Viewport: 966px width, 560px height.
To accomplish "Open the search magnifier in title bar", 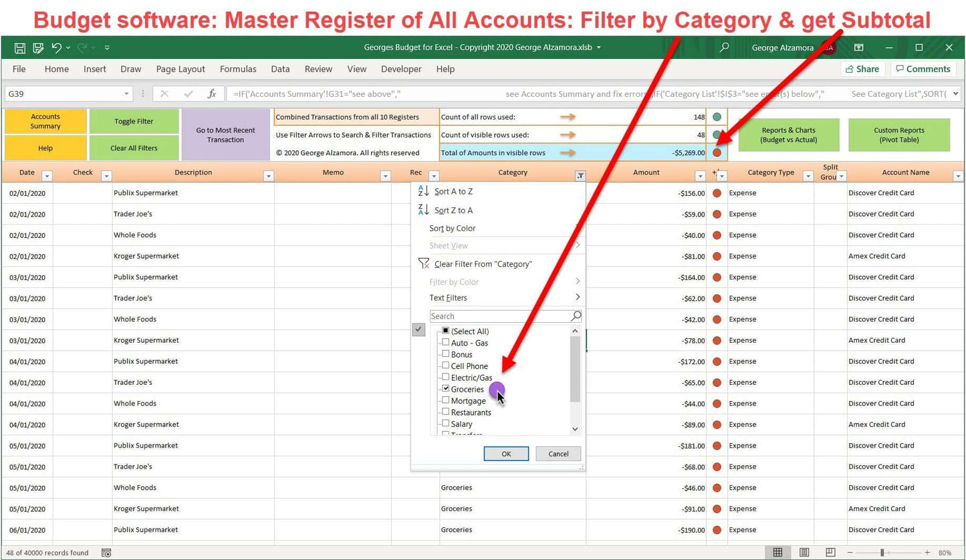I will tap(724, 47).
